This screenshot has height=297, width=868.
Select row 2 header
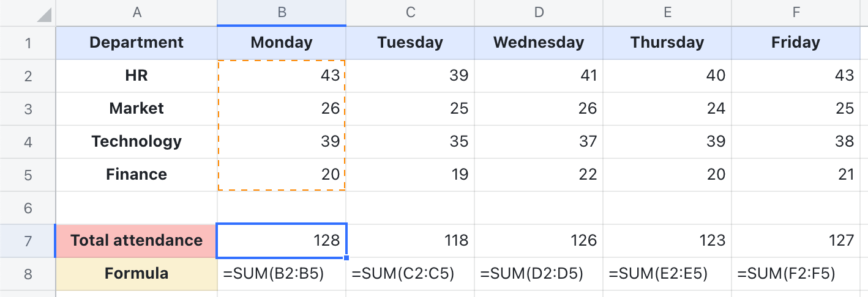[28, 76]
